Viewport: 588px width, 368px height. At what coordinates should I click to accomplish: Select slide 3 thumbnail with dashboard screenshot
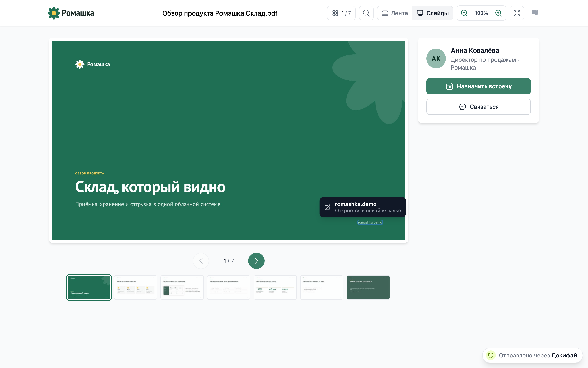click(x=182, y=287)
